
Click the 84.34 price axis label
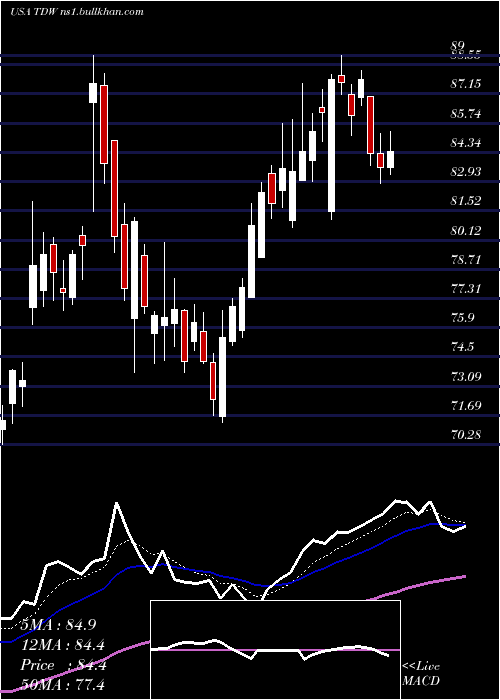tap(466, 143)
